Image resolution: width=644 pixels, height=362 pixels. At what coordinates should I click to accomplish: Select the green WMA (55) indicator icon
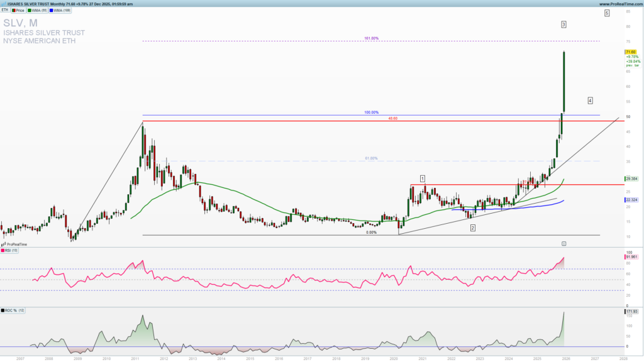coord(30,10)
